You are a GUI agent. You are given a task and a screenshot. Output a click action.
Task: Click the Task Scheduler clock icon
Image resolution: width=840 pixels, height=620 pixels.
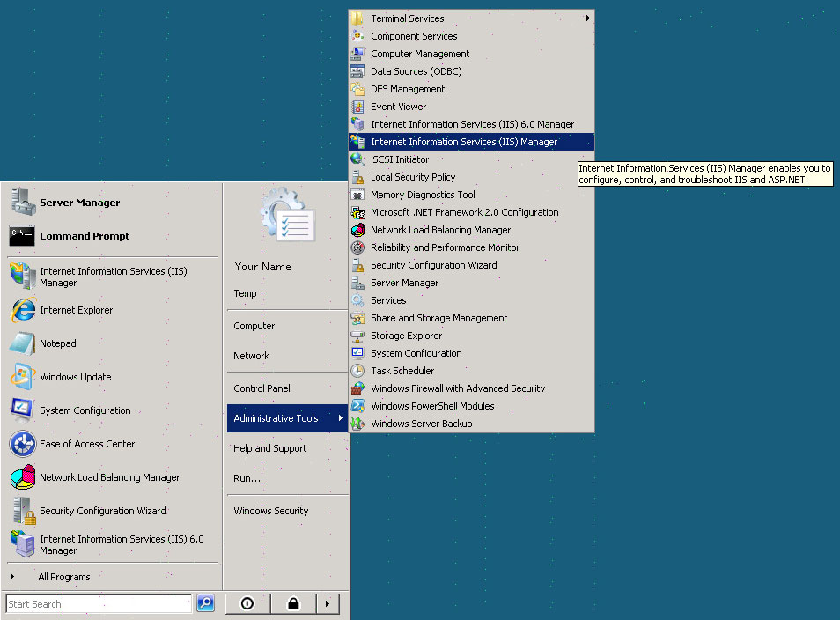coord(357,371)
